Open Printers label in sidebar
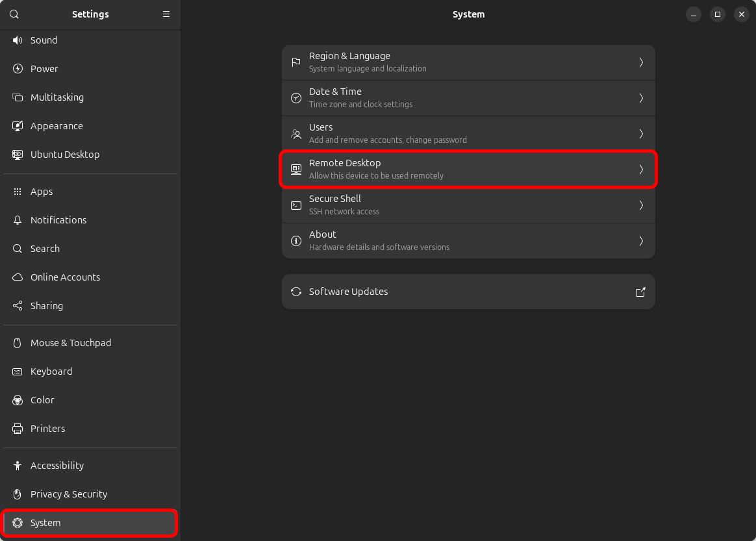Viewport: 756px width, 541px height. [x=47, y=429]
